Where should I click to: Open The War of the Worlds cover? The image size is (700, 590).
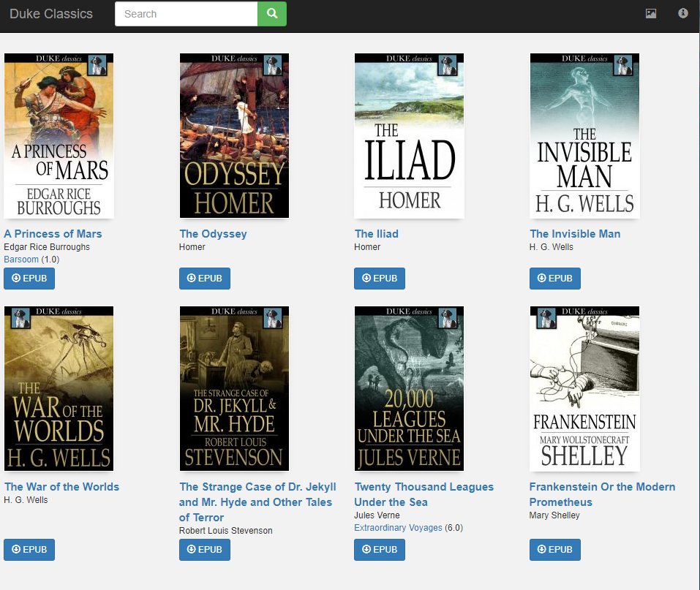point(59,389)
